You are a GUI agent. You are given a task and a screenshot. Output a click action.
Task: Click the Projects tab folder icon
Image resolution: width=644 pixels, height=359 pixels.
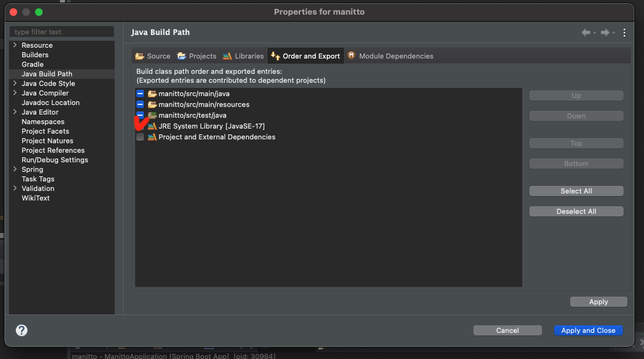tap(182, 56)
